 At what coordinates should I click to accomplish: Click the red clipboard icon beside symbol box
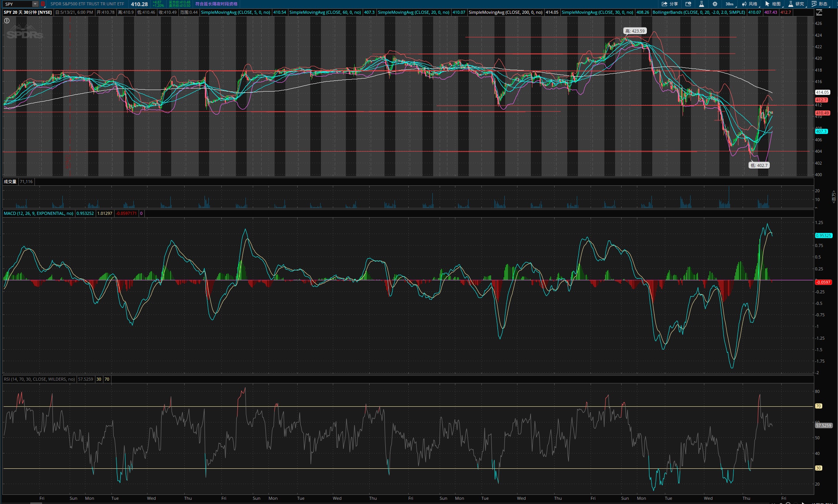43,4
